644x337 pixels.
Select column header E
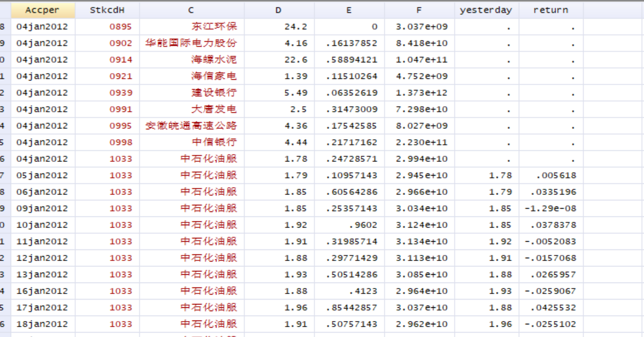click(x=349, y=10)
